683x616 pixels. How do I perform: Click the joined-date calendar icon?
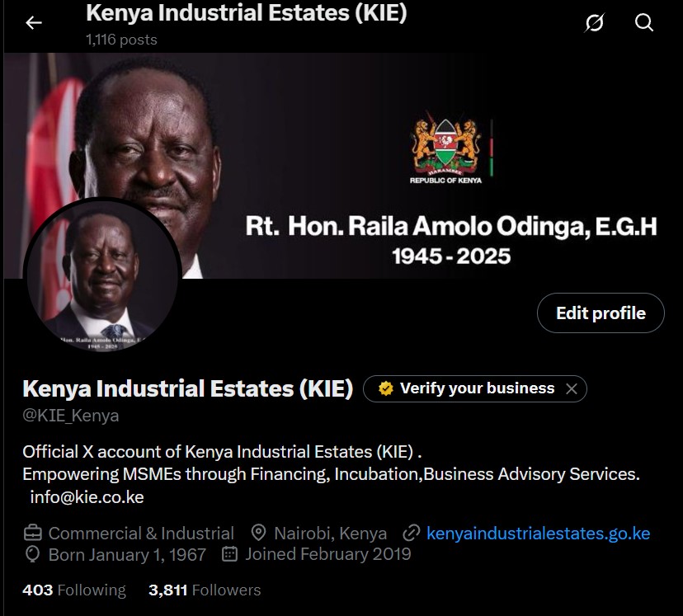pyautogui.click(x=229, y=554)
